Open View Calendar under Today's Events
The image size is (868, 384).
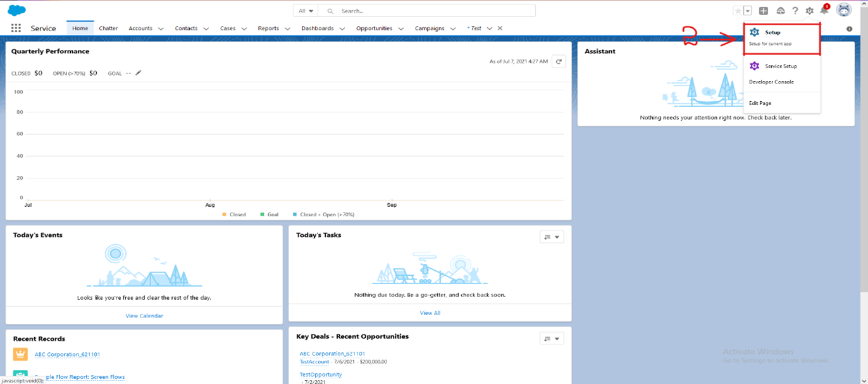click(144, 316)
